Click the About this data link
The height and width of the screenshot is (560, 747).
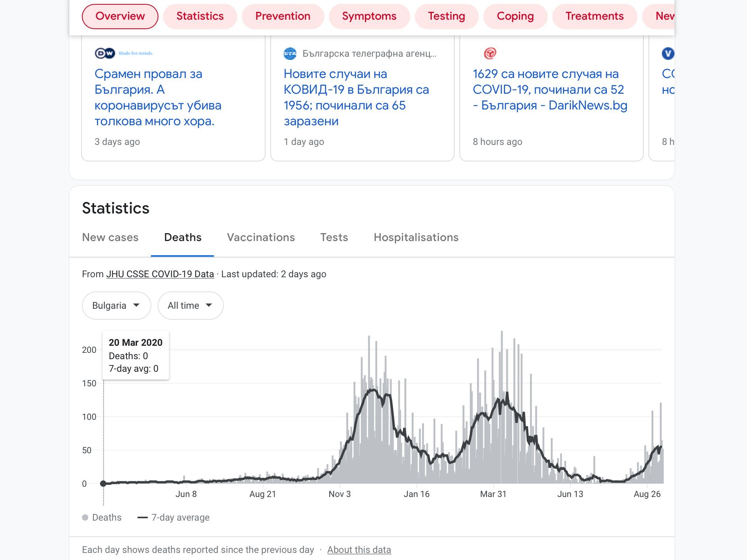coord(359,550)
